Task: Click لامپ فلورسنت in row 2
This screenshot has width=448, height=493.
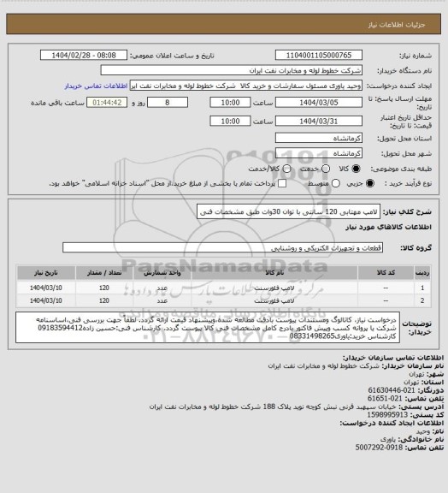Action: coord(274,301)
